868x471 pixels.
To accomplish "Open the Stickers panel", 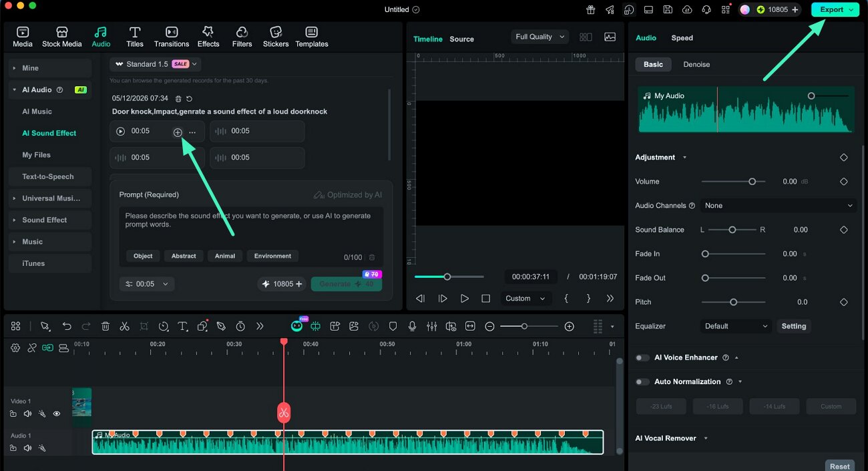I will [x=276, y=37].
